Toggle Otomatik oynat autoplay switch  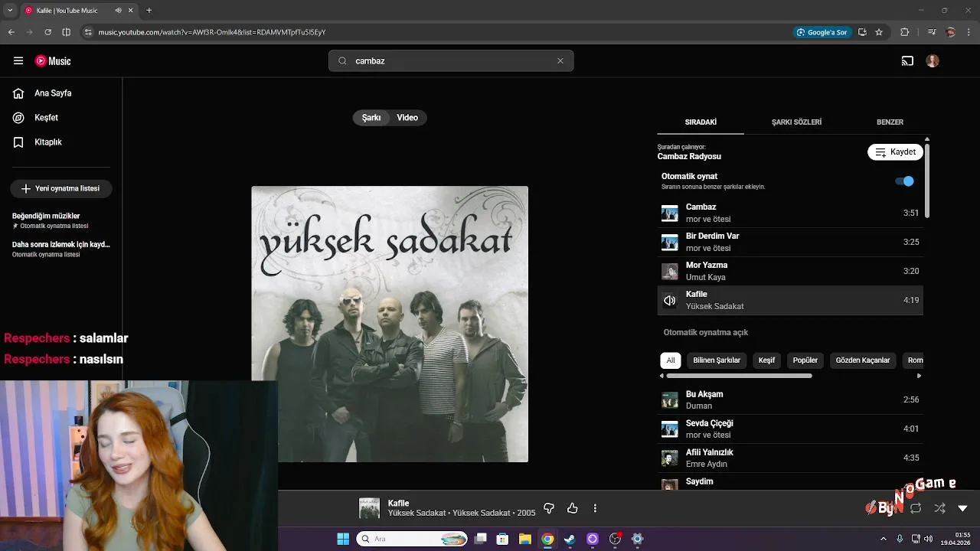(x=904, y=181)
